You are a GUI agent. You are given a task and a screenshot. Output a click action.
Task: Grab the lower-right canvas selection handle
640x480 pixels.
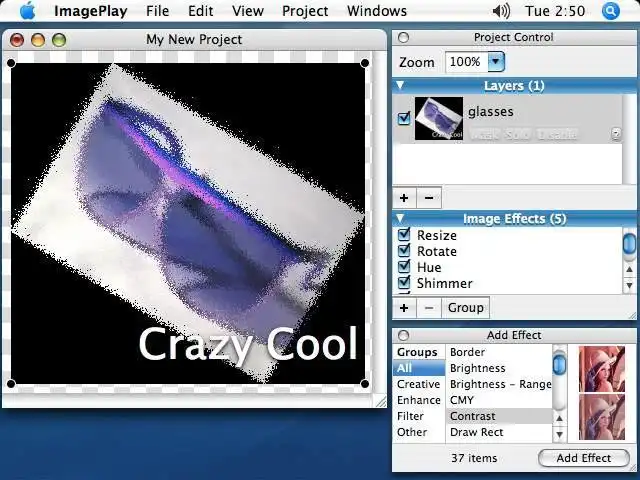(365, 384)
